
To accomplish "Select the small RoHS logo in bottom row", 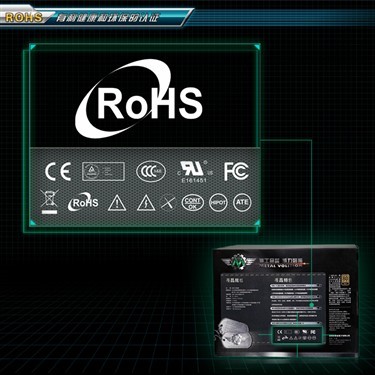I will click(x=83, y=202).
